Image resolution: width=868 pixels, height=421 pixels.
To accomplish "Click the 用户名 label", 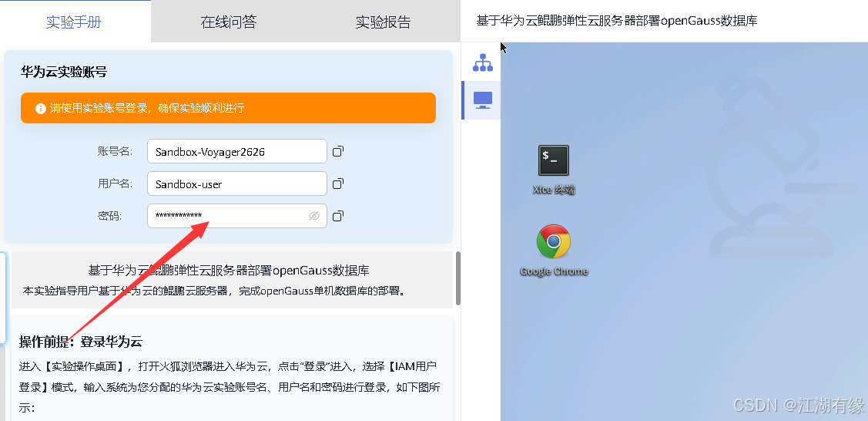I will pyautogui.click(x=116, y=184).
